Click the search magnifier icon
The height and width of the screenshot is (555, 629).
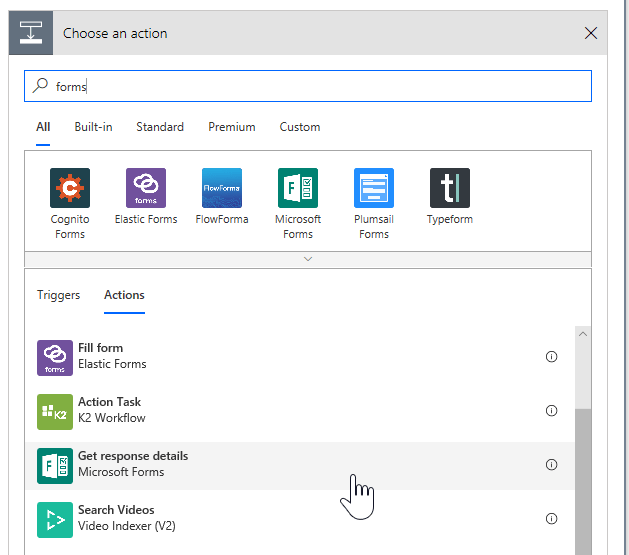[41, 85]
